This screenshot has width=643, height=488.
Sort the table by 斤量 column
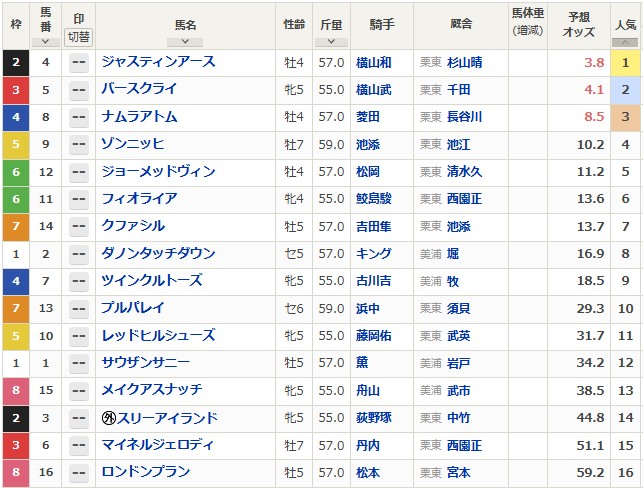pos(330,42)
